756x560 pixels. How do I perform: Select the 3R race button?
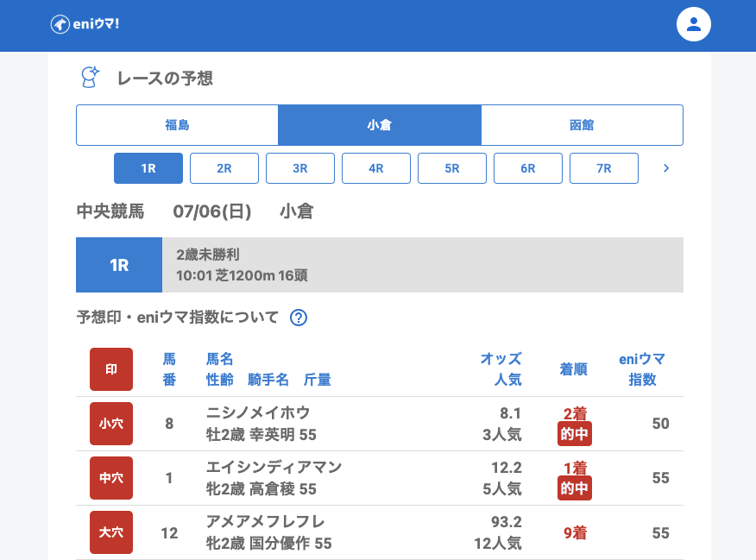(x=300, y=168)
